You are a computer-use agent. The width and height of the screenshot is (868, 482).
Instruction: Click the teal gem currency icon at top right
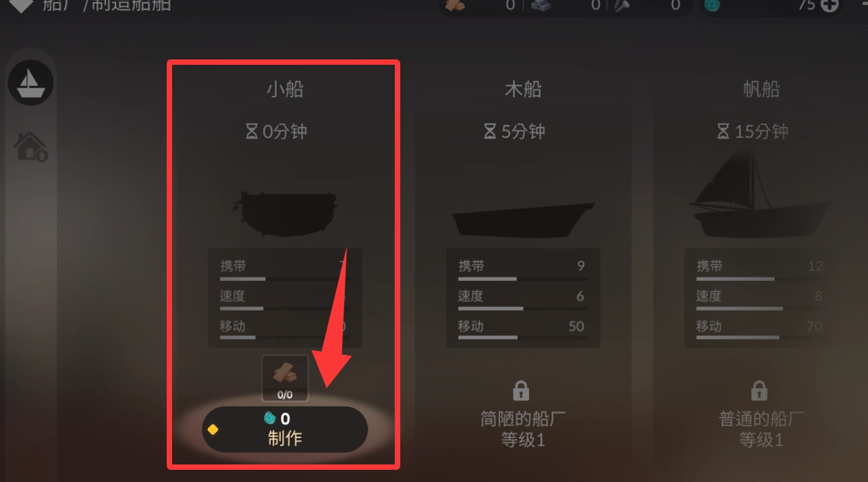click(713, 5)
